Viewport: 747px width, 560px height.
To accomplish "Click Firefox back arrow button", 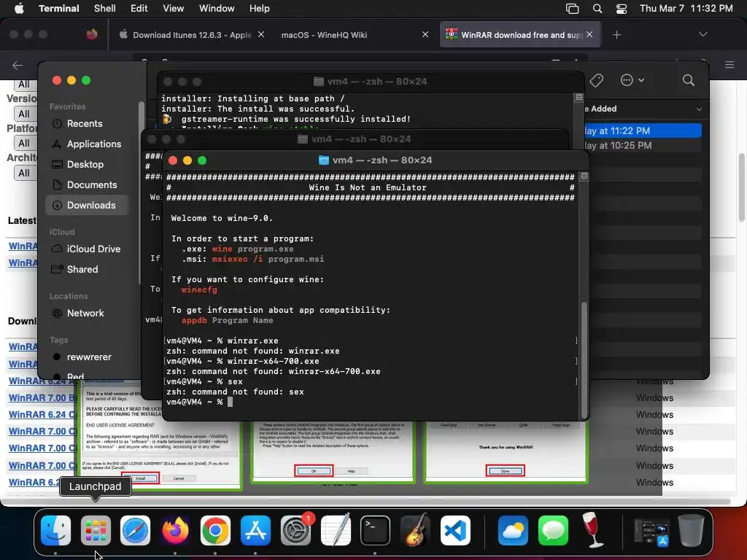I will (x=18, y=65).
